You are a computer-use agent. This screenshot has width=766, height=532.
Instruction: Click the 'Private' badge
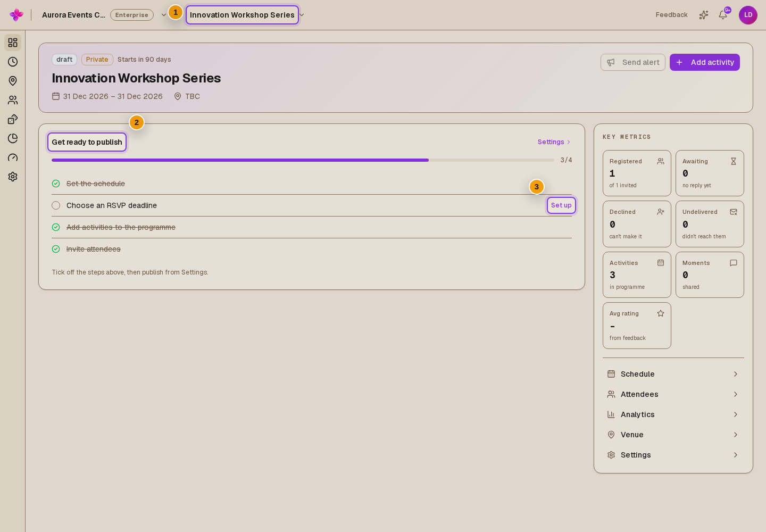(97, 60)
